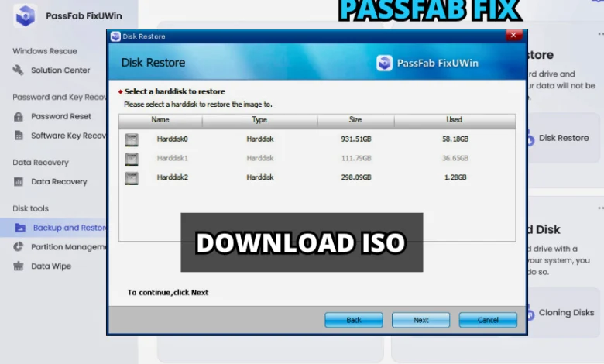Click the Data Recovery chart icon
Screen dimensions: 604x364
click(x=19, y=181)
